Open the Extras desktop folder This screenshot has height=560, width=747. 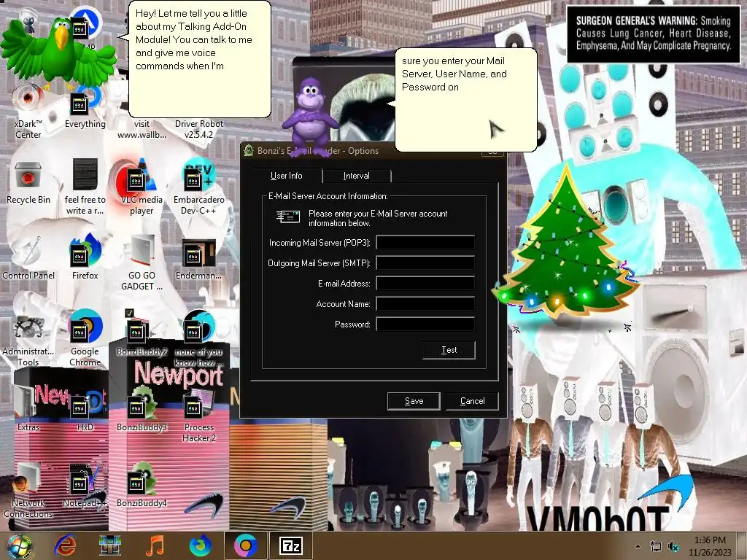click(x=28, y=410)
